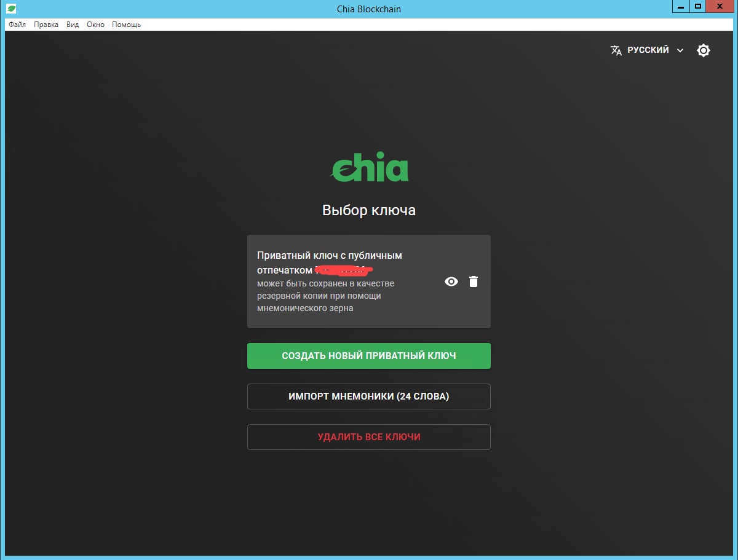Open the Помощь menu
This screenshot has width=738, height=560.
click(126, 25)
